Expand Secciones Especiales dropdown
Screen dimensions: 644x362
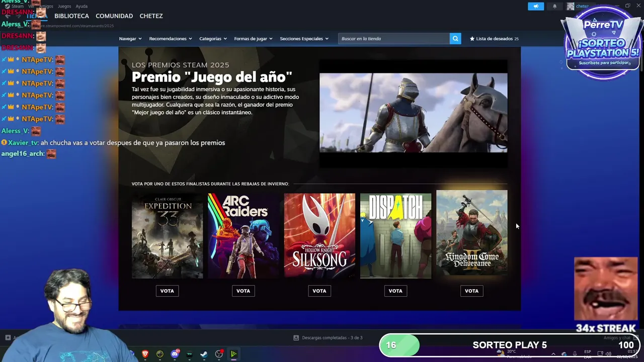coord(304,39)
